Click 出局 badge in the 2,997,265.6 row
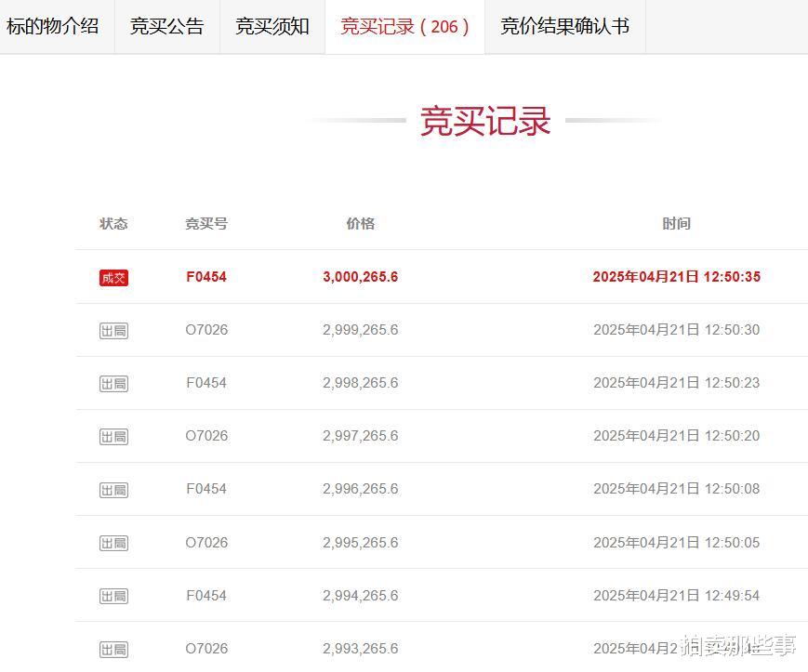808x672 pixels. coord(113,437)
